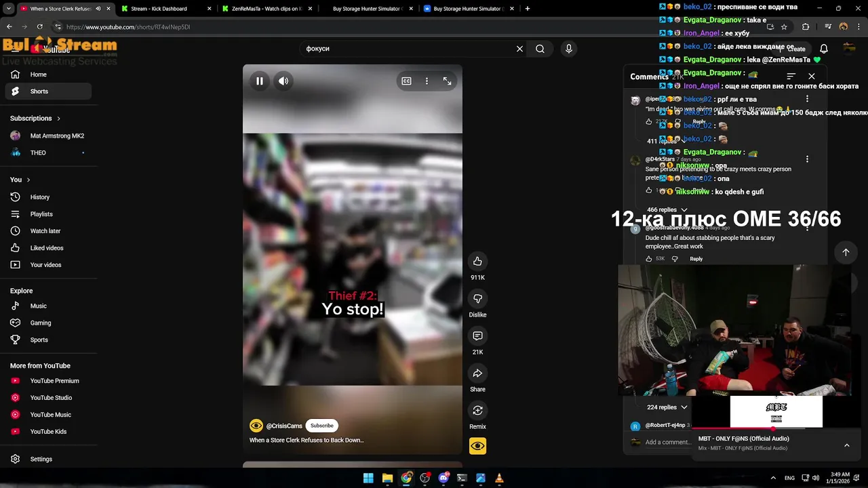Screen dimensions: 868x488
Task: Dislike the Short
Action: 477,299
